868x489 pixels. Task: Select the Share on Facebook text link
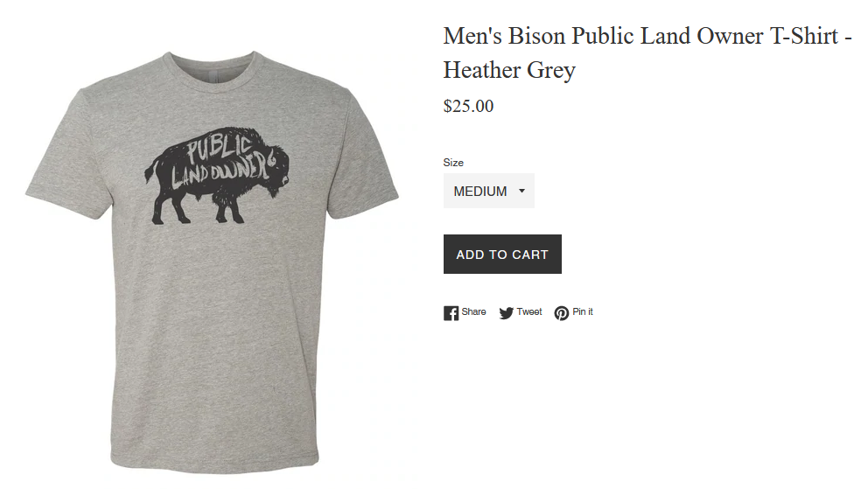click(473, 312)
